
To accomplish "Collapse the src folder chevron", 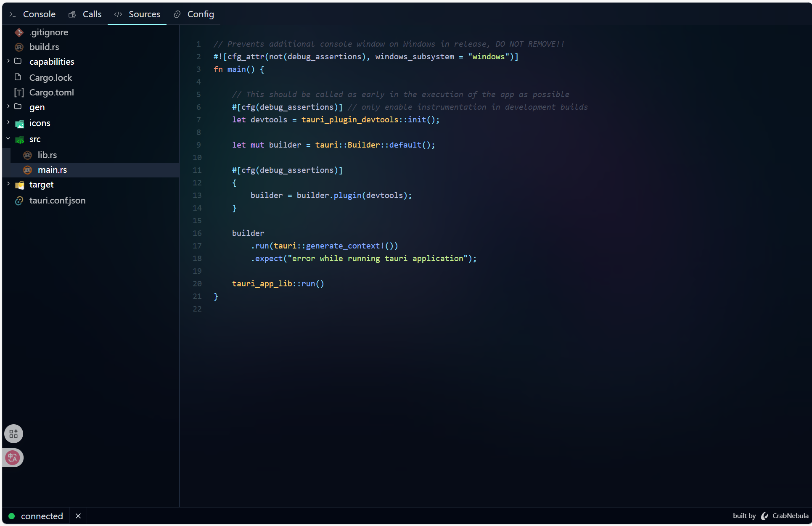I will click(x=8, y=138).
